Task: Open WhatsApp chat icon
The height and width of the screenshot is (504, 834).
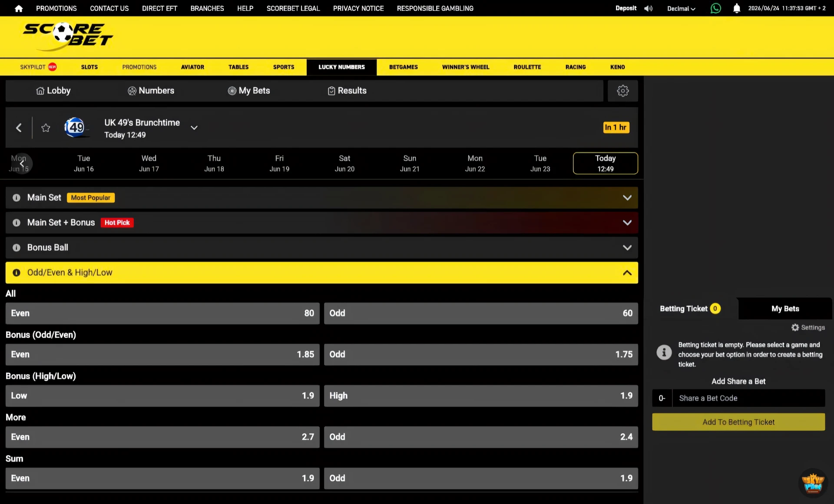Action: (x=715, y=8)
